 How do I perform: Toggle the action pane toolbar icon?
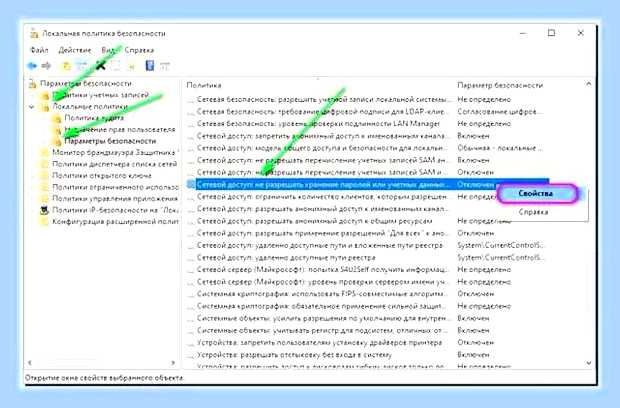(164, 66)
